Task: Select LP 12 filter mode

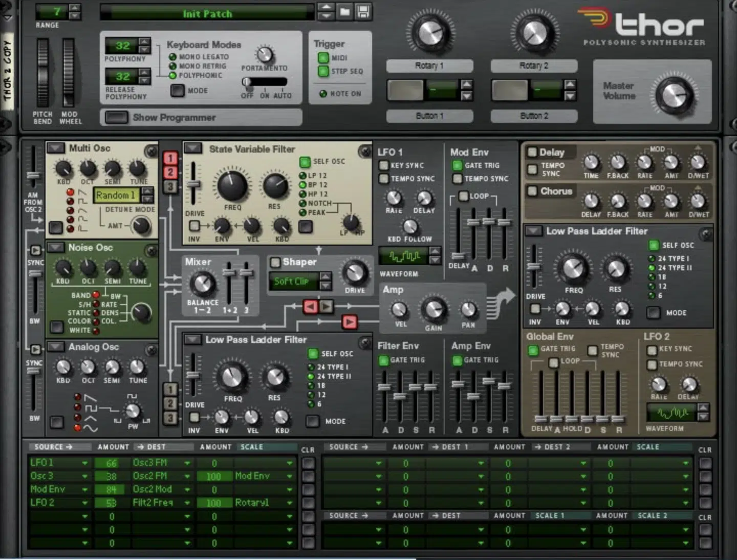Action: coord(302,176)
